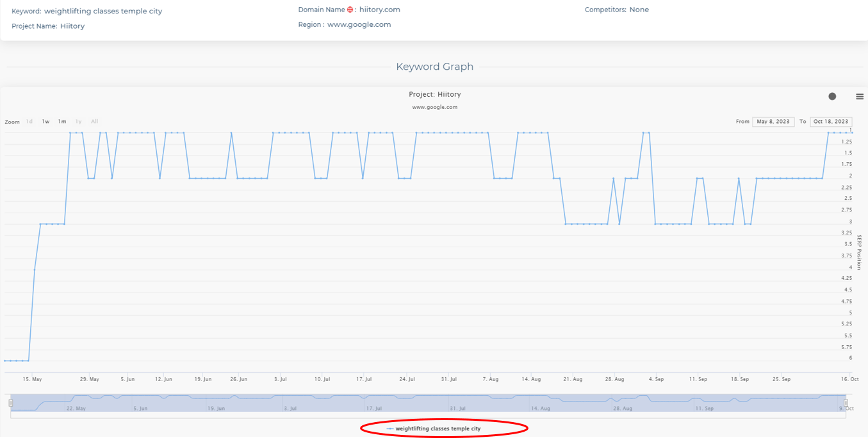Click the left navigator handle
This screenshot has width=868, height=440.
pos(11,403)
